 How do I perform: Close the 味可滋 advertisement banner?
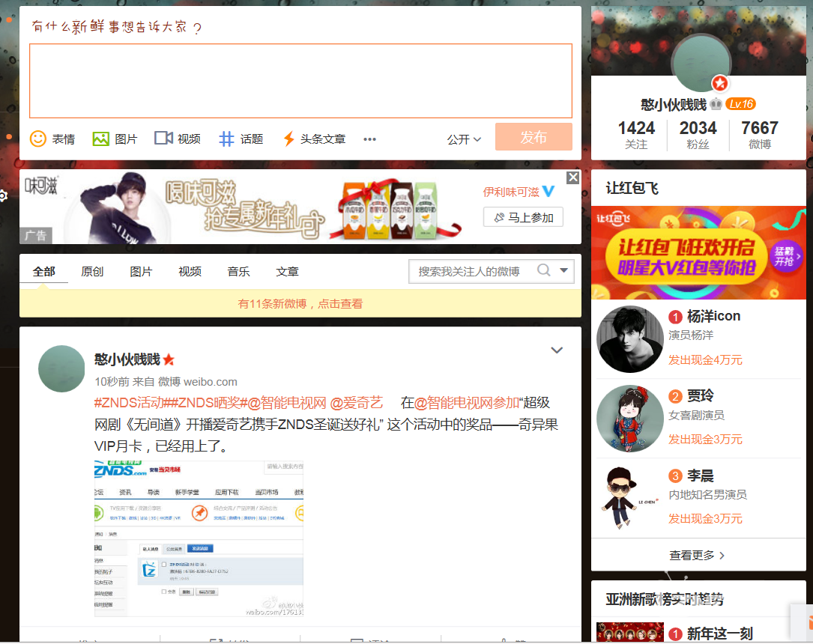(573, 177)
